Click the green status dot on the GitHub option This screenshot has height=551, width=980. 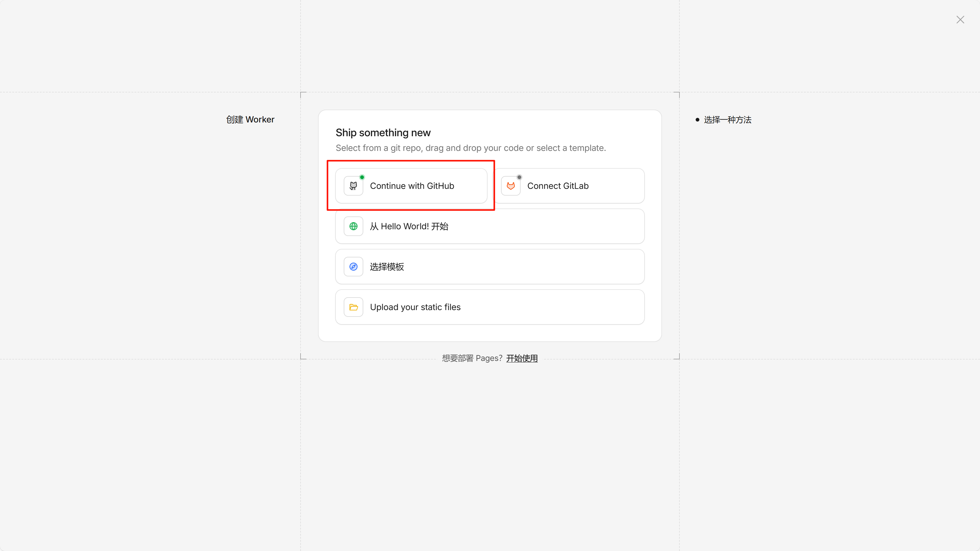coord(362,177)
